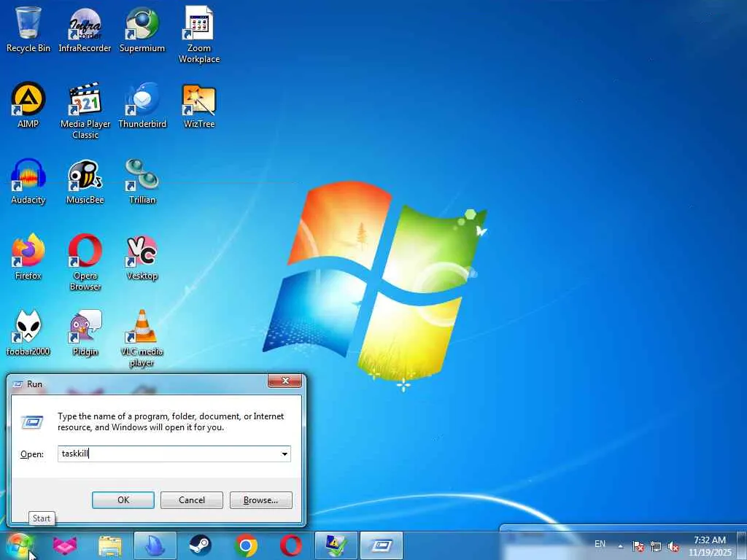The height and width of the screenshot is (560, 747).
Task: Select the Pidgin desktop shortcut
Action: [85, 332]
